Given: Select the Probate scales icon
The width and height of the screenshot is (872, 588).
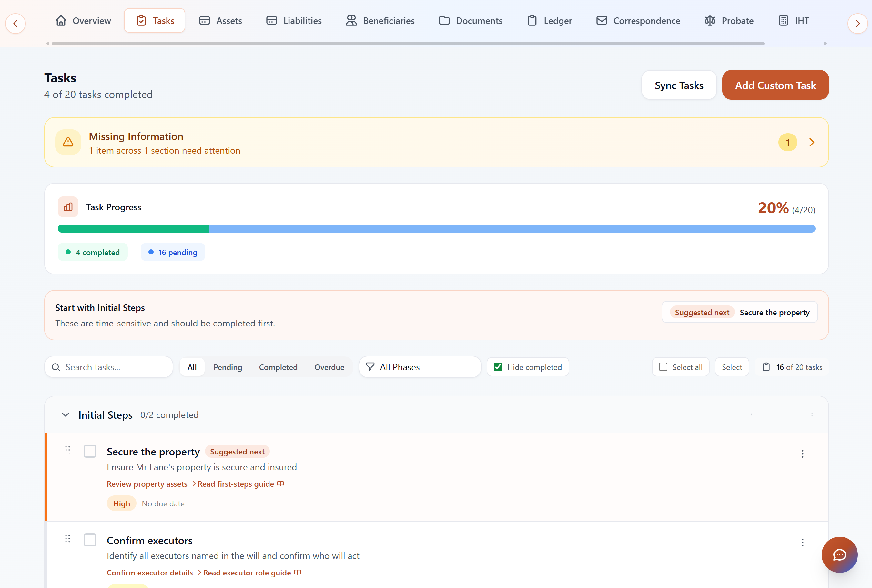Looking at the screenshot, I should pos(710,21).
